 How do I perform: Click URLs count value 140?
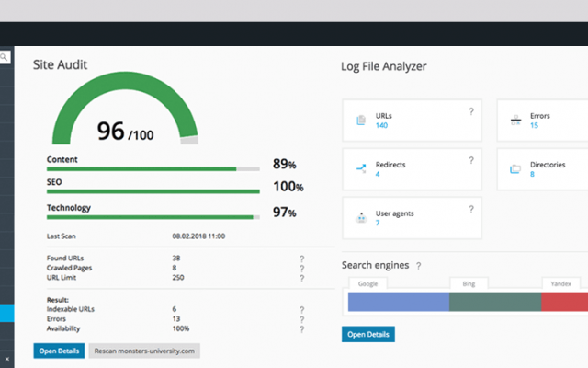(x=382, y=125)
